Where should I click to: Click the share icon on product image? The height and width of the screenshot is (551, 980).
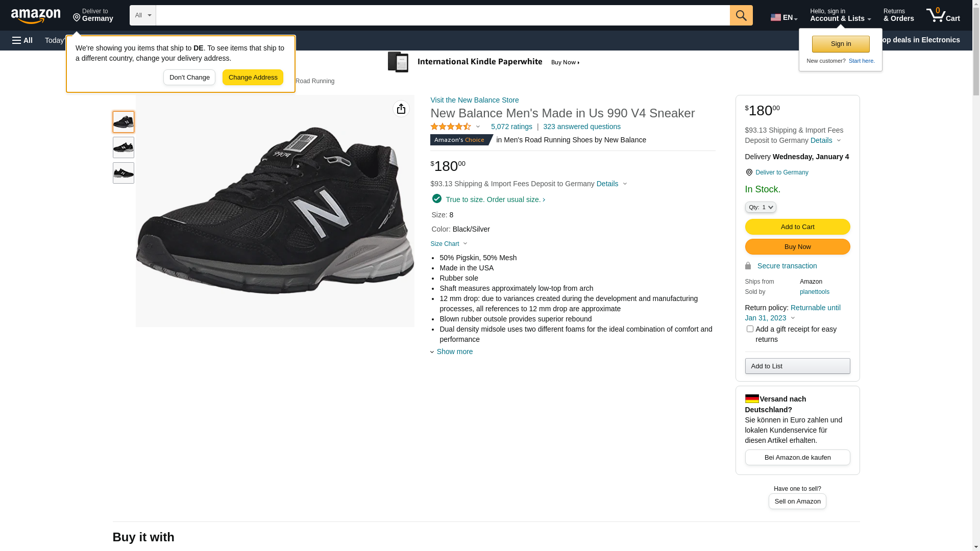(401, 109)
